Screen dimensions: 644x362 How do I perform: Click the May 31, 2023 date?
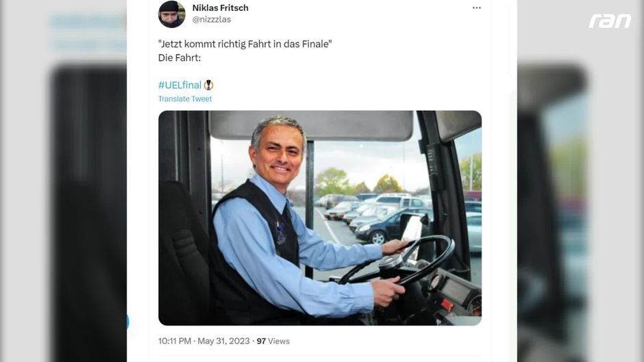click(223, 341)
